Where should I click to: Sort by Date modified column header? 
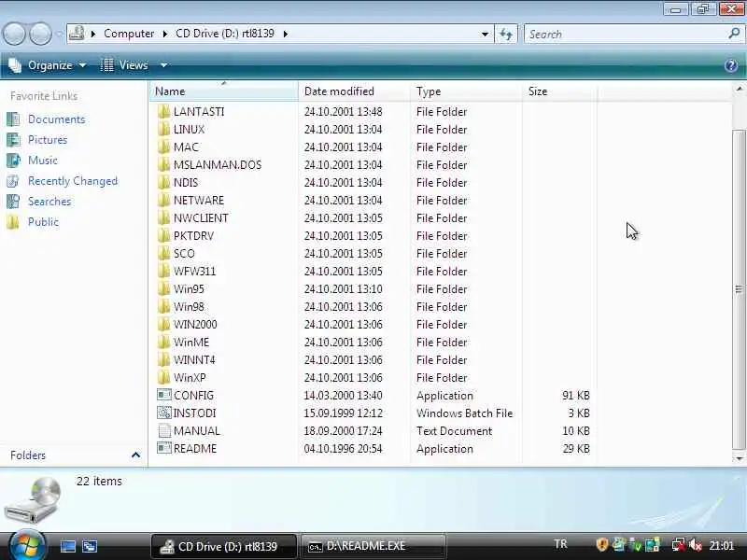point(354,91)
